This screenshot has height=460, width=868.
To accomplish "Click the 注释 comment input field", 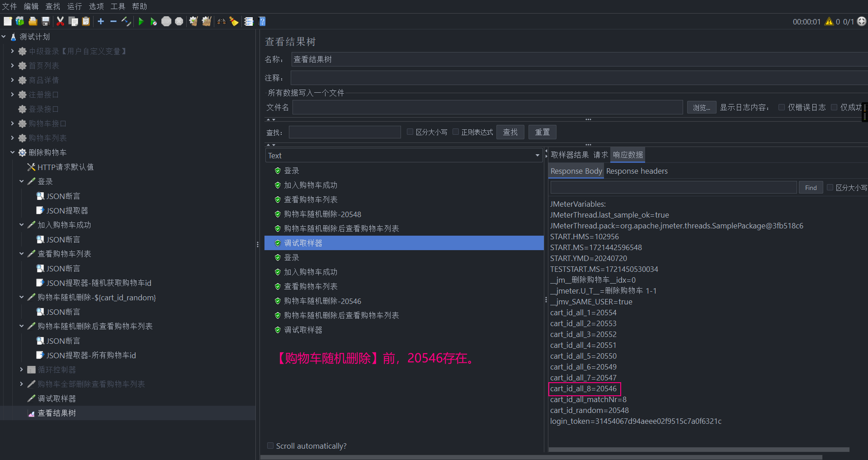I will 579,78.
